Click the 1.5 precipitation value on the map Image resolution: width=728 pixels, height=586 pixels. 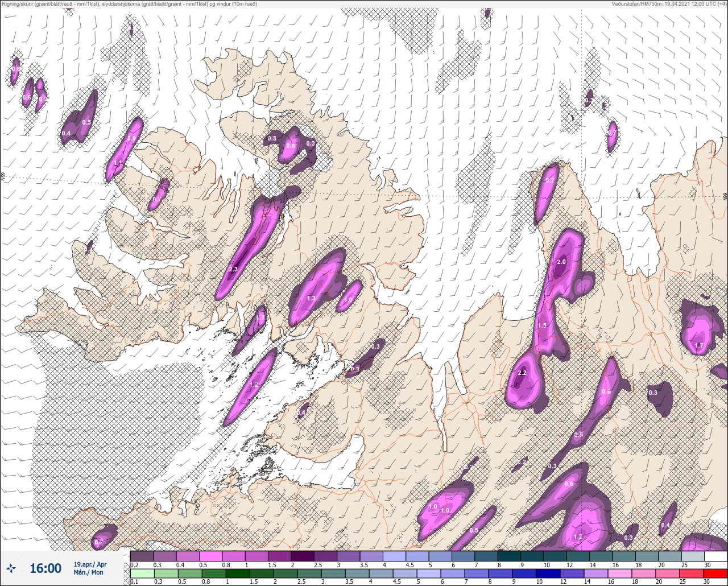[x=542, y=325]
